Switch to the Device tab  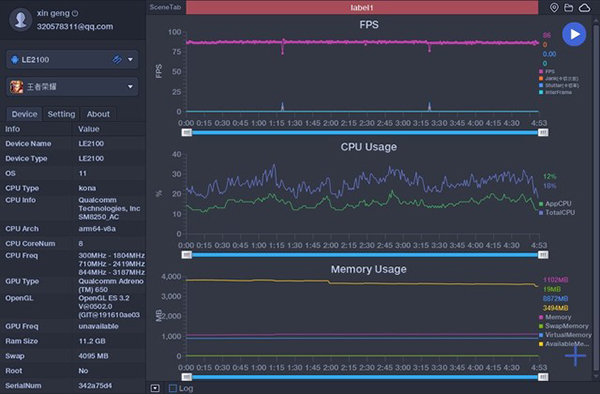(x=24, y=114)
